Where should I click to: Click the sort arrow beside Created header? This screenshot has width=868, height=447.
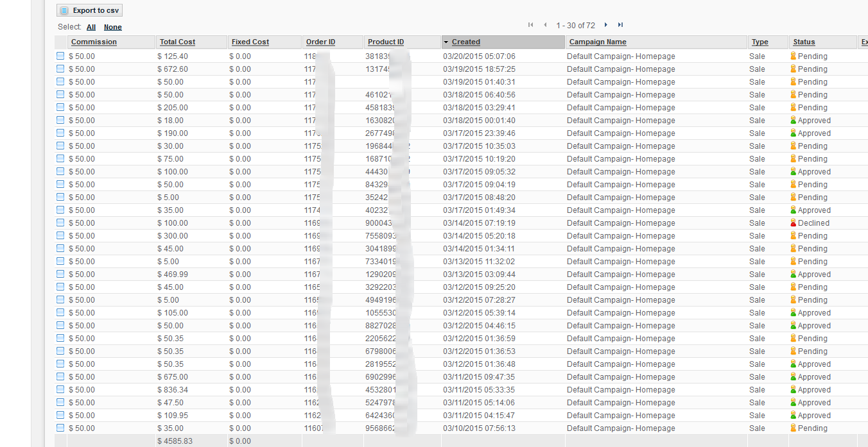(x=446, y=42)
